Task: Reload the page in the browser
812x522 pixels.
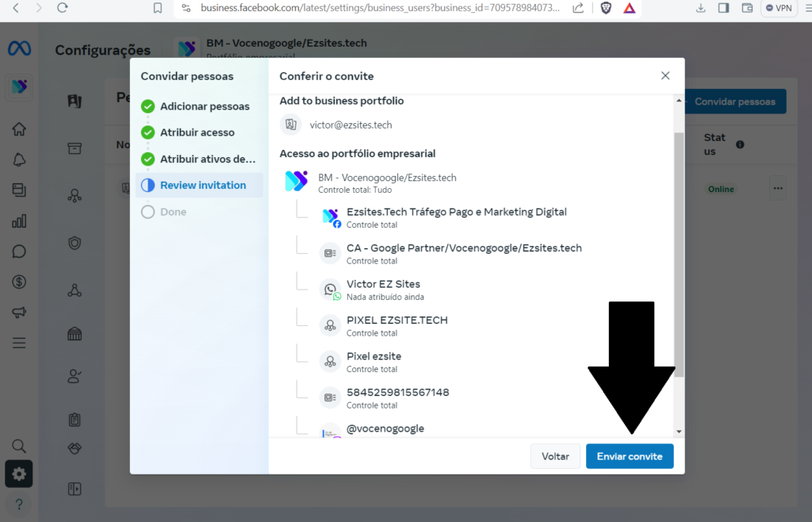Action: pyautogui.click(x=62, y=8)
